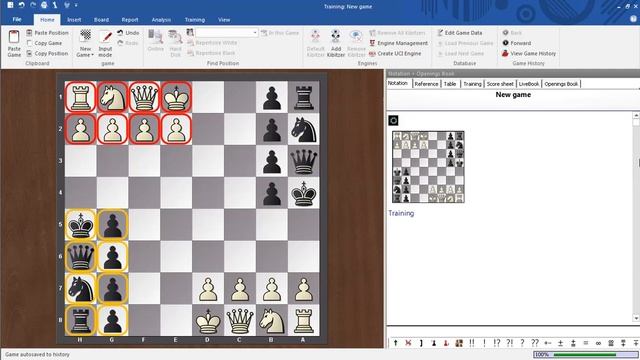640x360 pixels.
Task: Click the Add Kibitzer engine icon
Action: click(336, 37)
